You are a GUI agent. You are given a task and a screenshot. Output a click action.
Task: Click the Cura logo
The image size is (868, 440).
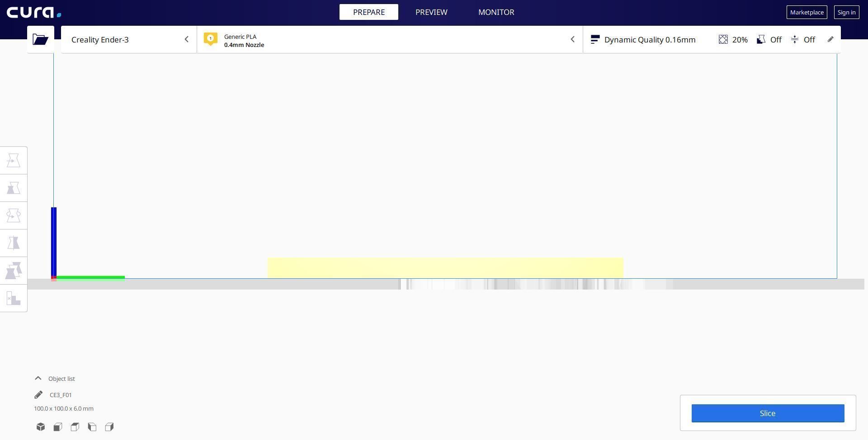point(34,12)
